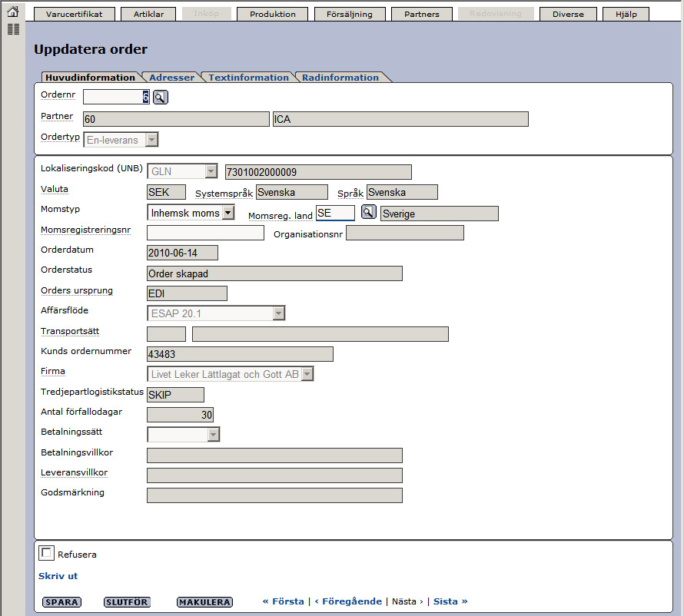684x616 pixels.
Task: Click the Skriv ut link
Action: click(58, 576)
